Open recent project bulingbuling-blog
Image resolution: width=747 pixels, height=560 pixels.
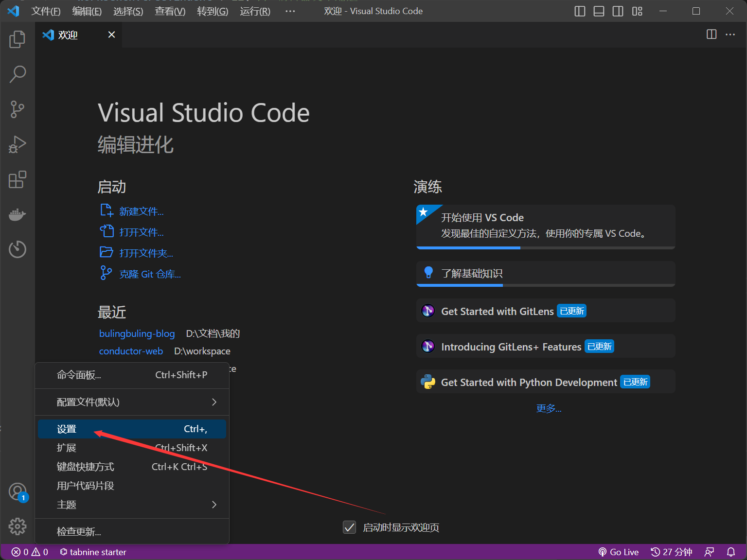click(137, 333)
